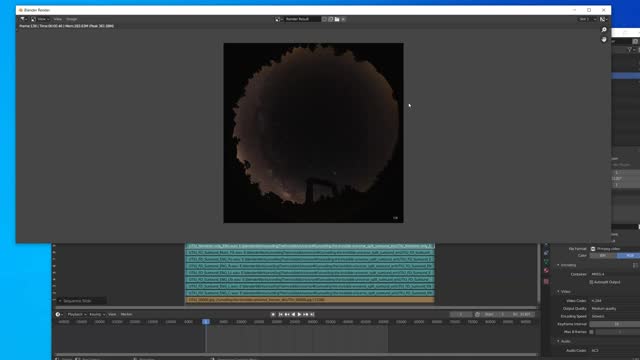Enable the Autosplit Output checkbox
This screenshot has width=640, height=360.
click(591, 282)
